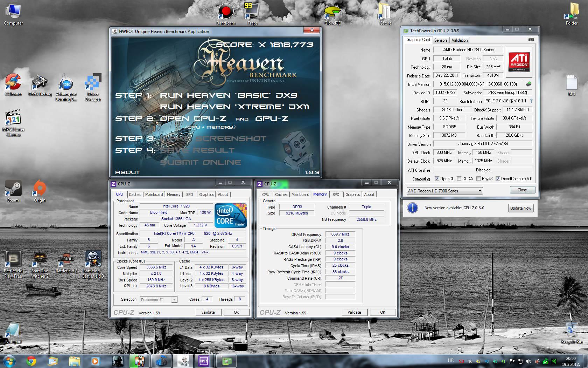Open the Steam desktop shortcut

click(13, 191)
